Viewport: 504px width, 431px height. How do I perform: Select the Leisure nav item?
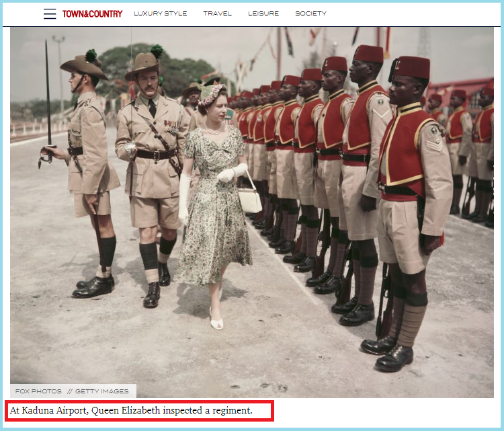(263, 13)
